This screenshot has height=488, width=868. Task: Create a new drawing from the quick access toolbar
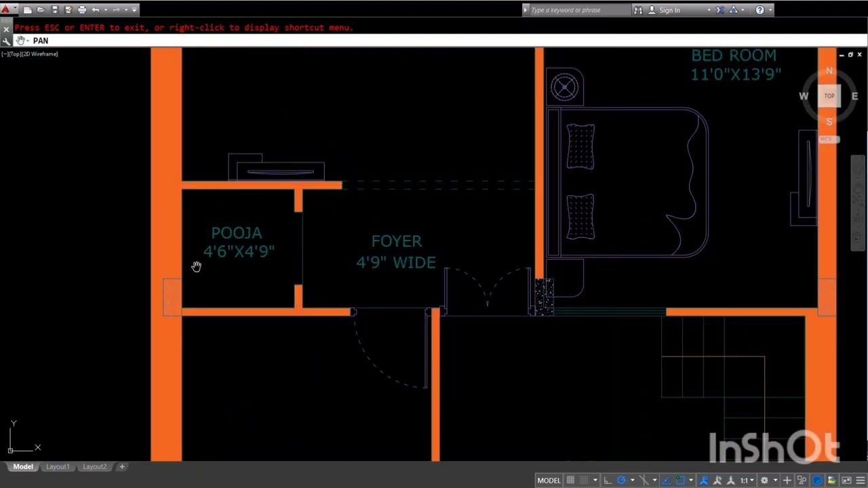point(27,10)
